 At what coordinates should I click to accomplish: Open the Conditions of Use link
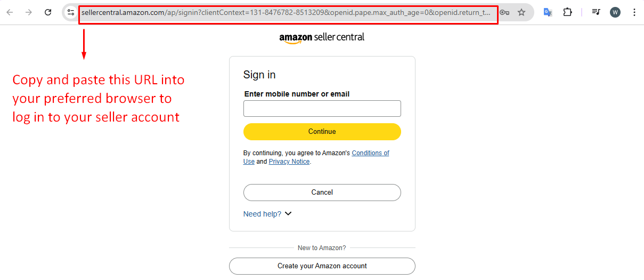click(370, 153)
